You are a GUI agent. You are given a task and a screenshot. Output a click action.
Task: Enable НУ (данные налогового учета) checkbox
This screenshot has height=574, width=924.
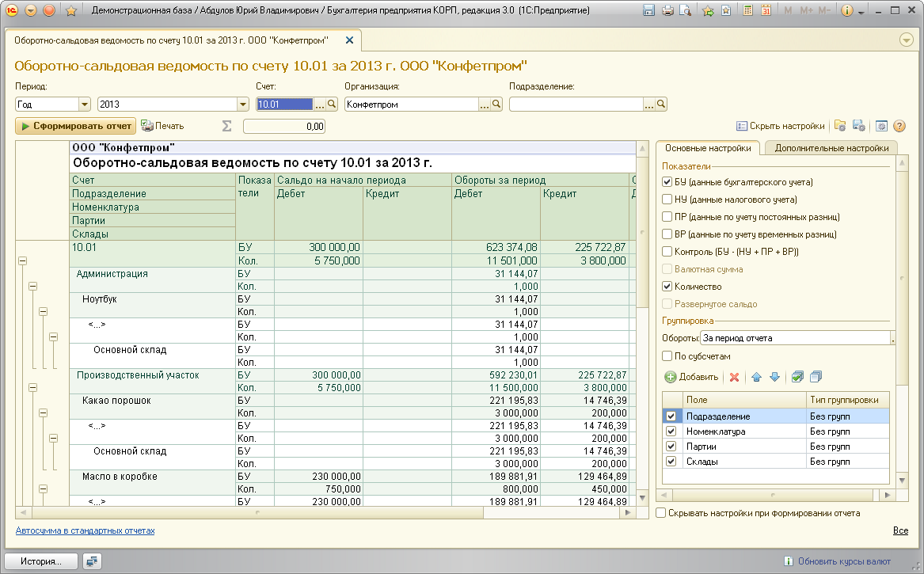[x=667, y=200]
